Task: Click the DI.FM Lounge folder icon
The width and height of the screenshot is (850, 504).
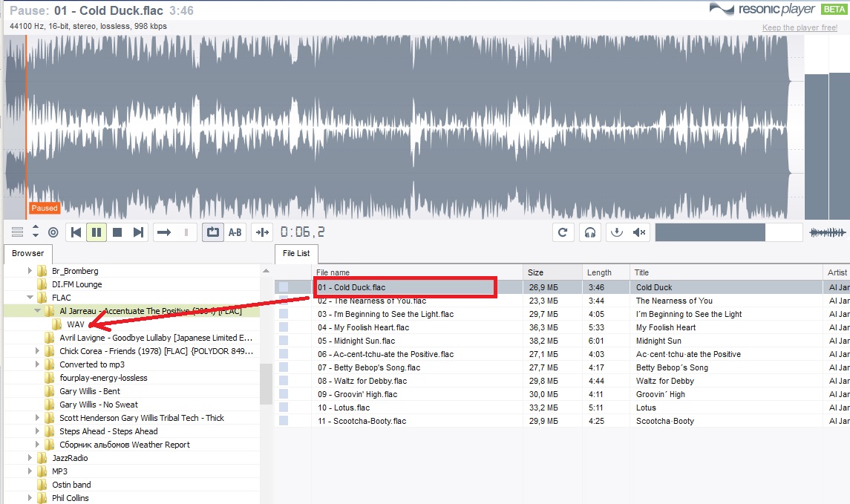Action: tap(42, 284)
